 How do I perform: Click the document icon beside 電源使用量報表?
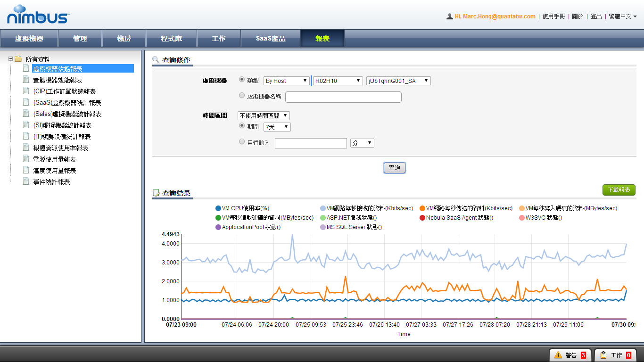point(26,159)
